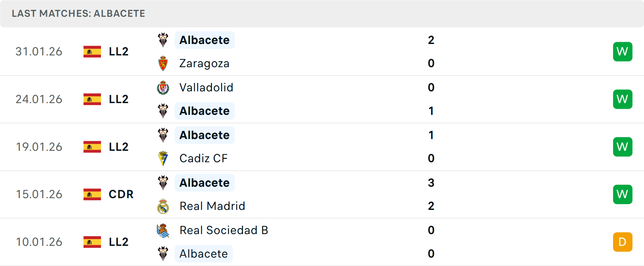Screen dimensions: 644x266
Task: Click the Zaragoza club crest icon
Action: click(x=163, y=63)
